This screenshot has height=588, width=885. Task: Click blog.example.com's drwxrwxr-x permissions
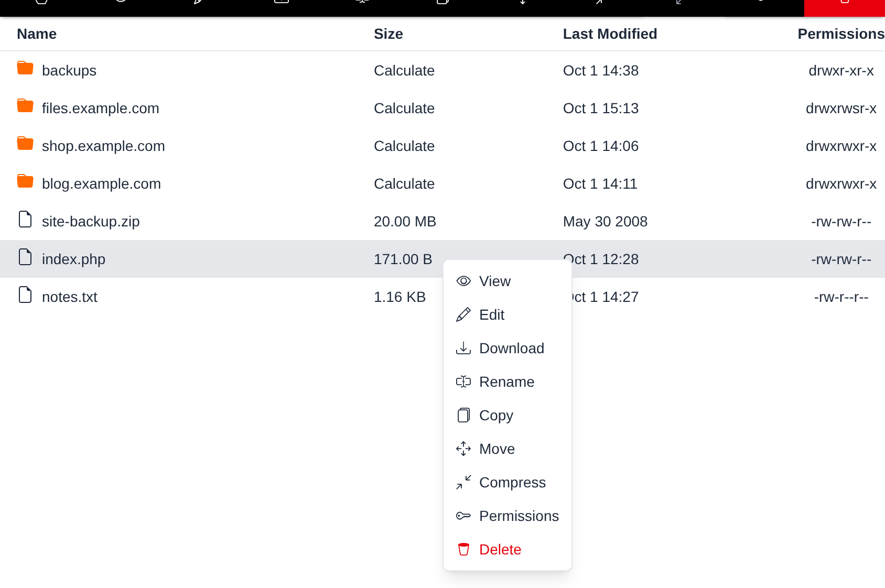tap(841, 183)
